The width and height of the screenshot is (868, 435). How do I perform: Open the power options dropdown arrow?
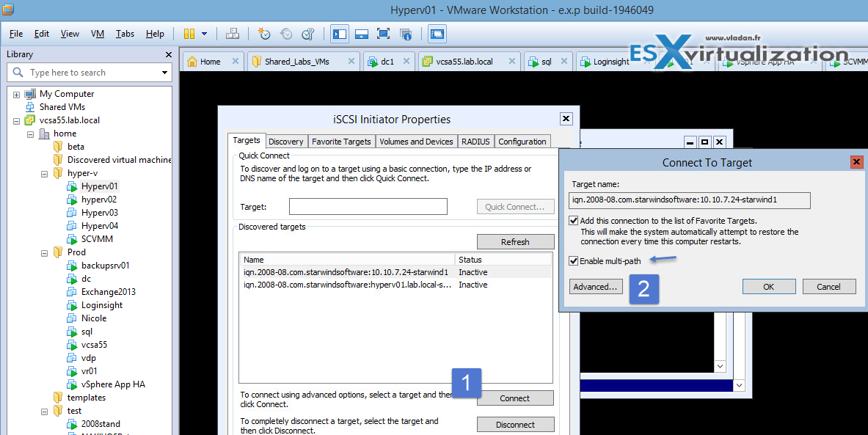pos(204,34)
